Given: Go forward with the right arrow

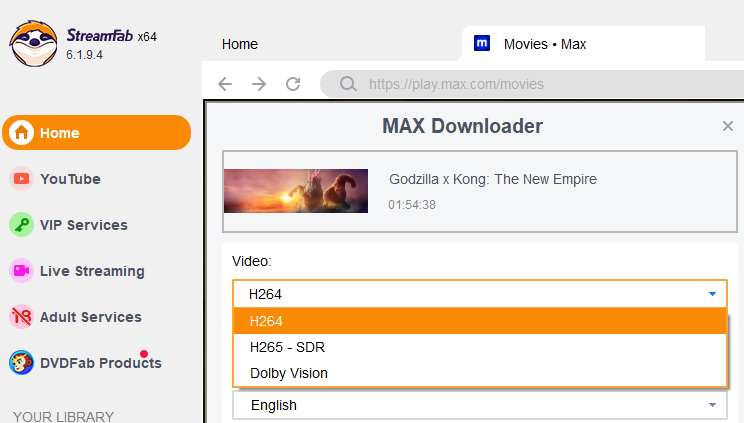Looking at the screenshot, I should 259,84.
